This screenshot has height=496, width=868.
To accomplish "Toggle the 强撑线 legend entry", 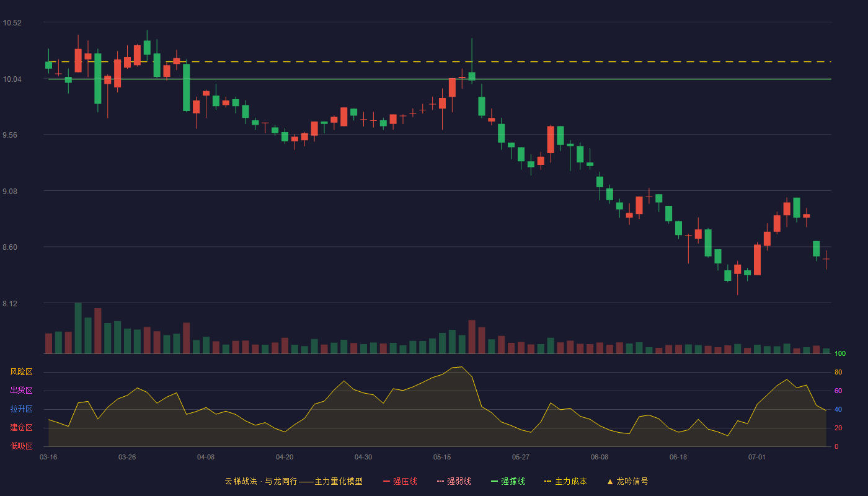I will (x=508, y=481).
